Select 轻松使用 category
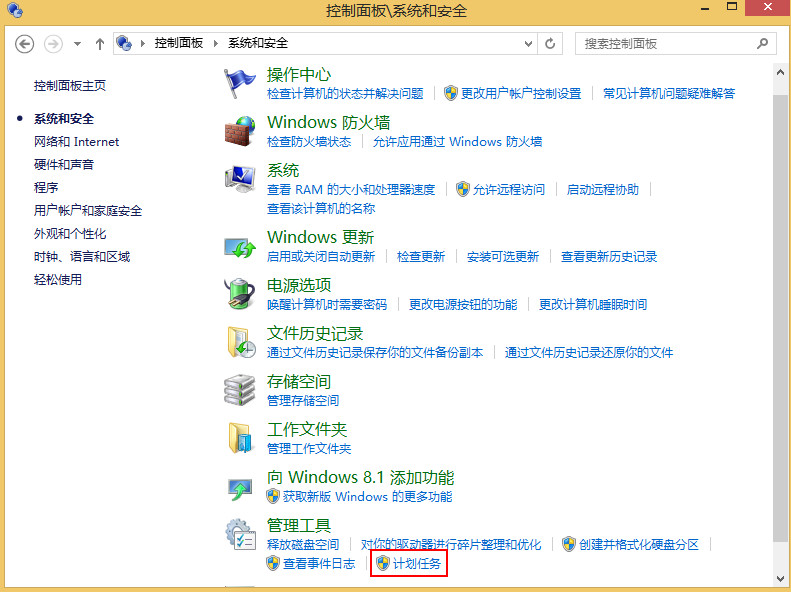Image resolution: width=791 pixels, height=592 pixels. pyautogui.click(x=58, y=279)
